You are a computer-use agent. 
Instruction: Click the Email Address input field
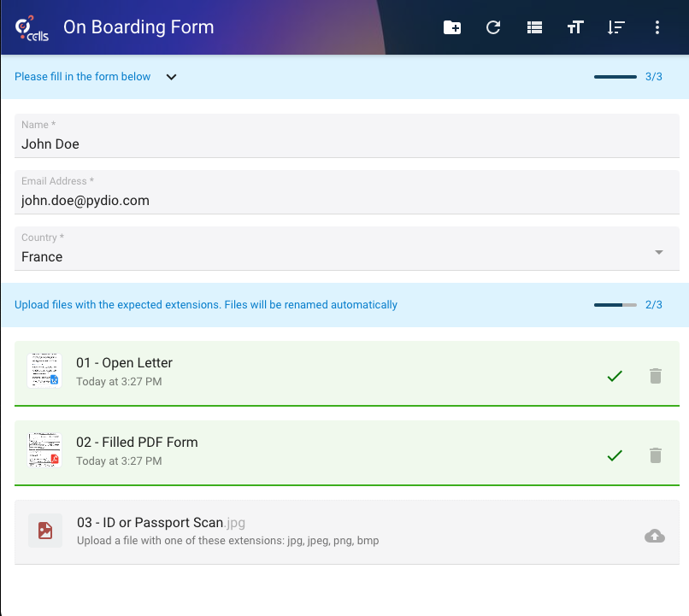(x=347, y=192)
